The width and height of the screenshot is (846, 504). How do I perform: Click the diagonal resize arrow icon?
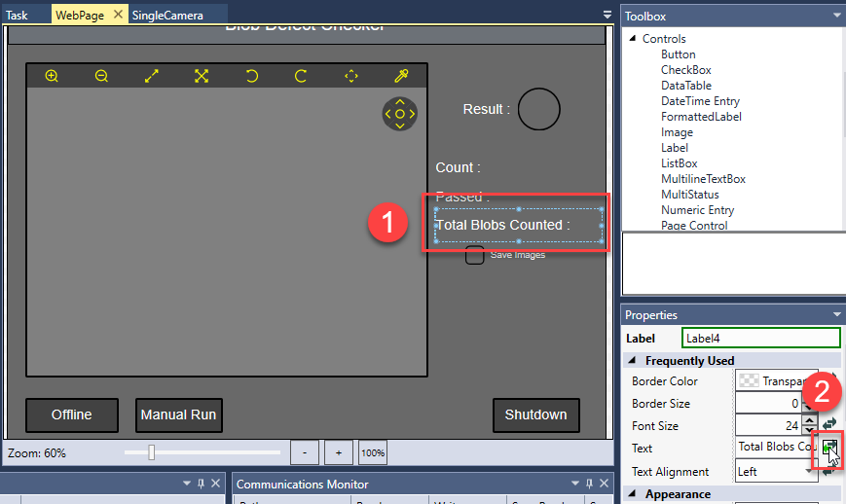(x=152, y=76)
